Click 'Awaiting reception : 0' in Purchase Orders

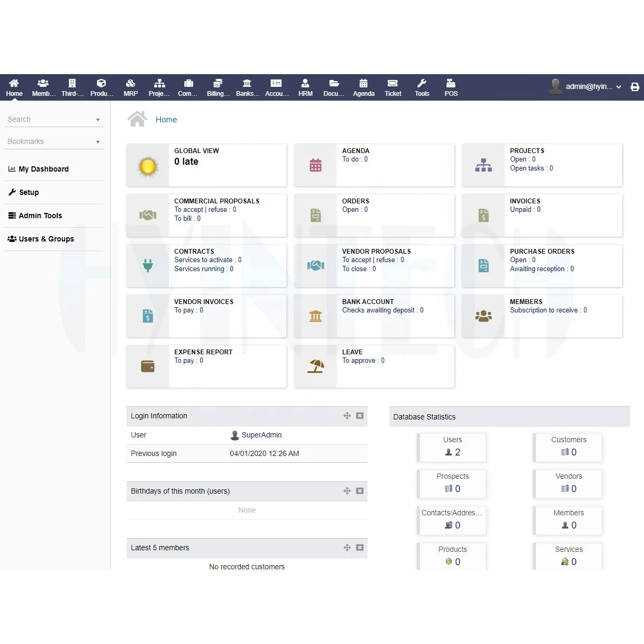pyautogui.click(x=542, y=269)
